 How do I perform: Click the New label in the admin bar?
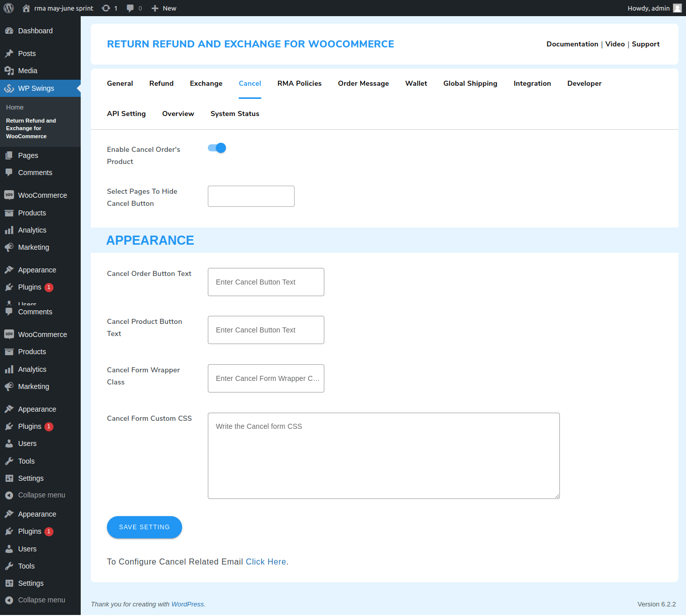169,8
